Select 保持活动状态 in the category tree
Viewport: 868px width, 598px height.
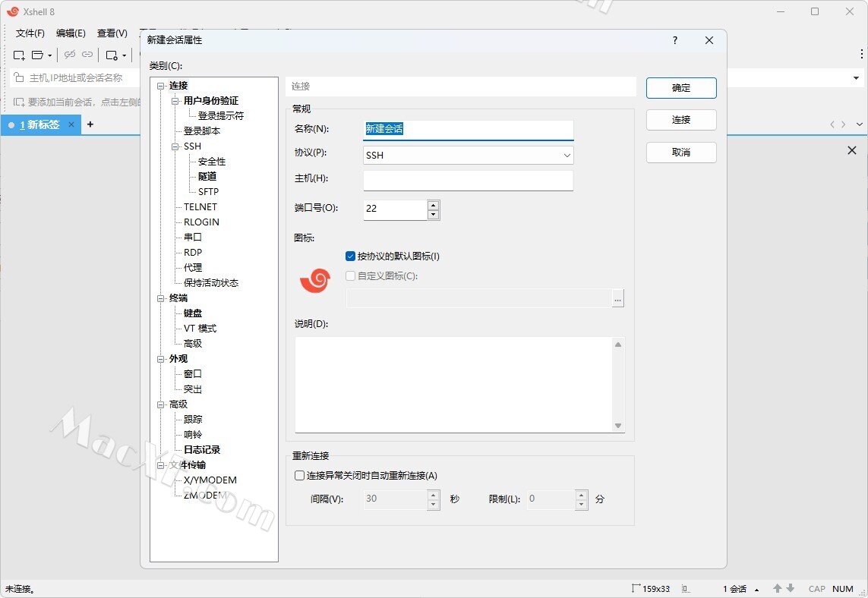(x=211, y=283)
